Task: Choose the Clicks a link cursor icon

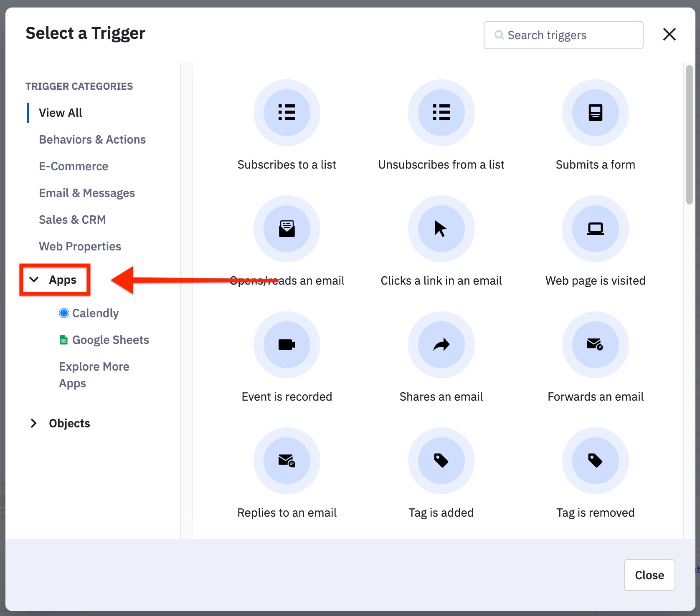Action: coord(441,229)
